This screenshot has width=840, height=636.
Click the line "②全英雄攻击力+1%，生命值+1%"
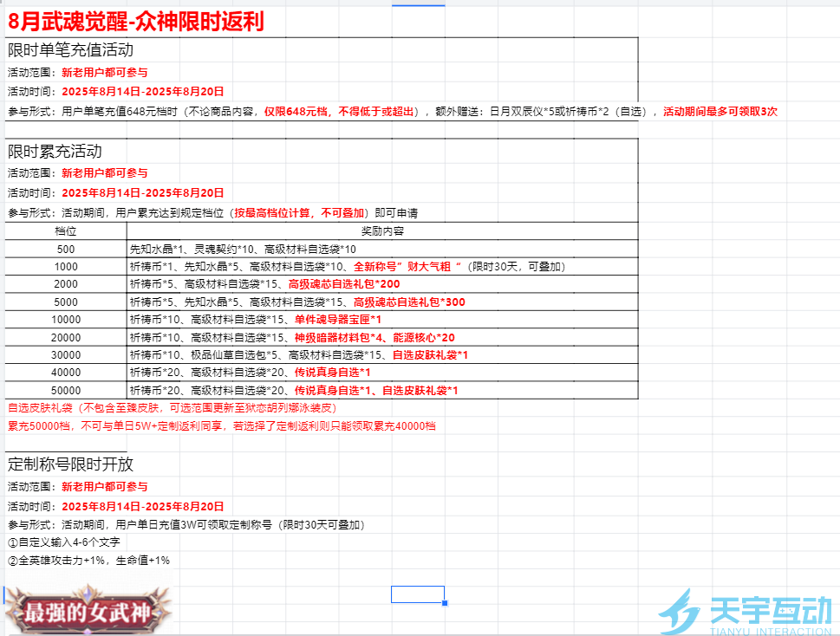(x=88, y=561)
